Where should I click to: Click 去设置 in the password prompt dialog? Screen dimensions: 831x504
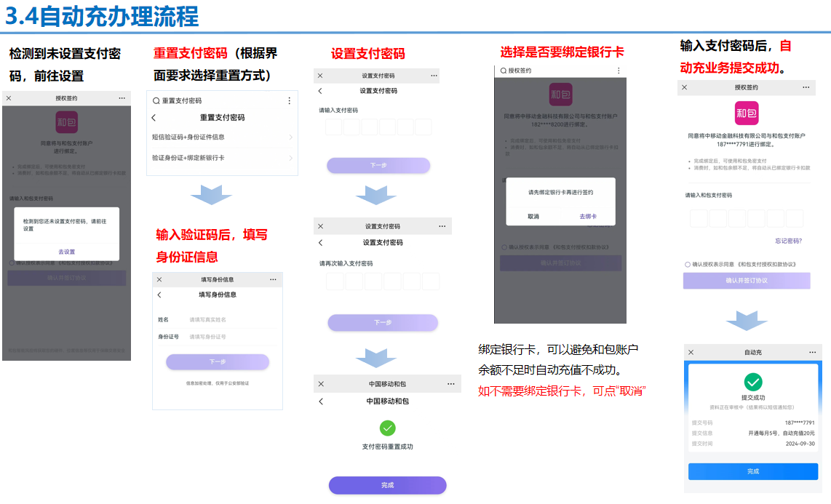click(66, 252)
